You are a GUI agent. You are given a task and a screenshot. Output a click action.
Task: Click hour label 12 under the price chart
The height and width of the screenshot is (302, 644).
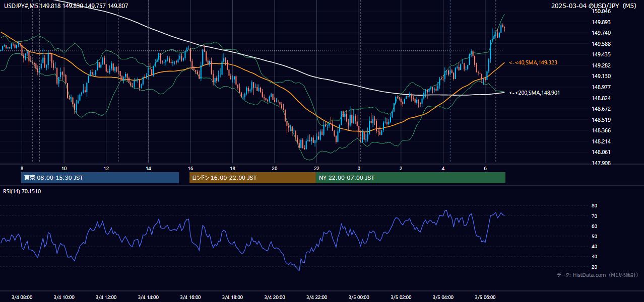point(106,168)
